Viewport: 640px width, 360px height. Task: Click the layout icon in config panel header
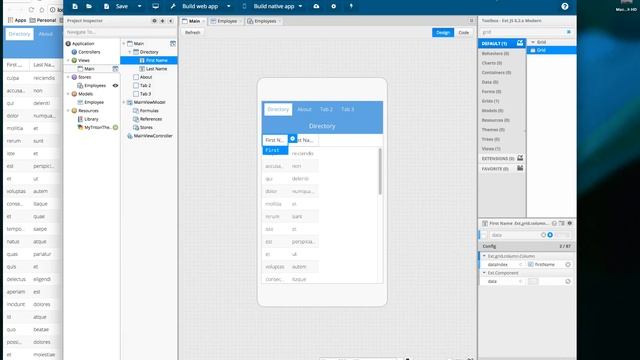click(562, 223)
